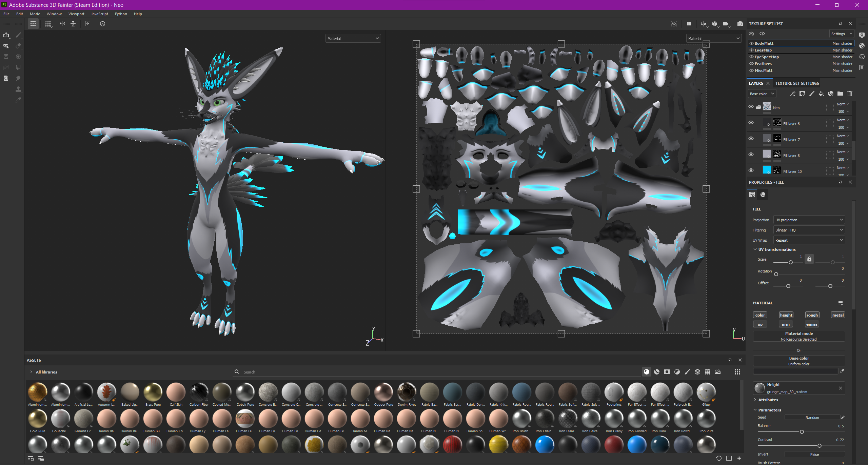868x465 pixels.
Task: Select the Paint brush tool in sidebar
Action: (18, 35)
